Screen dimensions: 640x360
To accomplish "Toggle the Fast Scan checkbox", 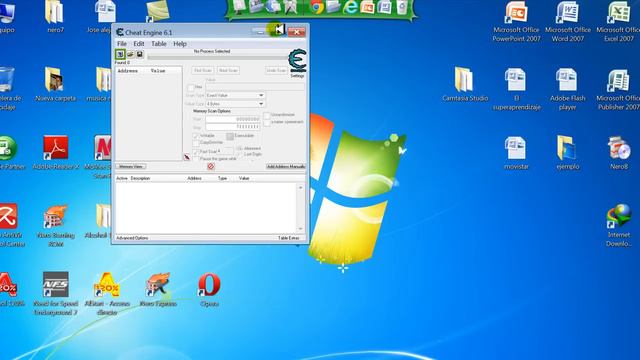I will pos(196,151).
